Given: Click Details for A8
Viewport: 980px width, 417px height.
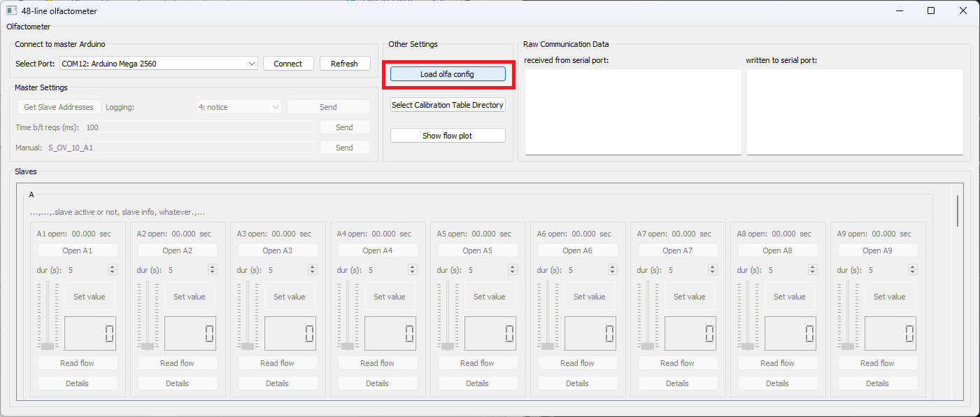Looking at the screenshot, I should tap(778, 383).
